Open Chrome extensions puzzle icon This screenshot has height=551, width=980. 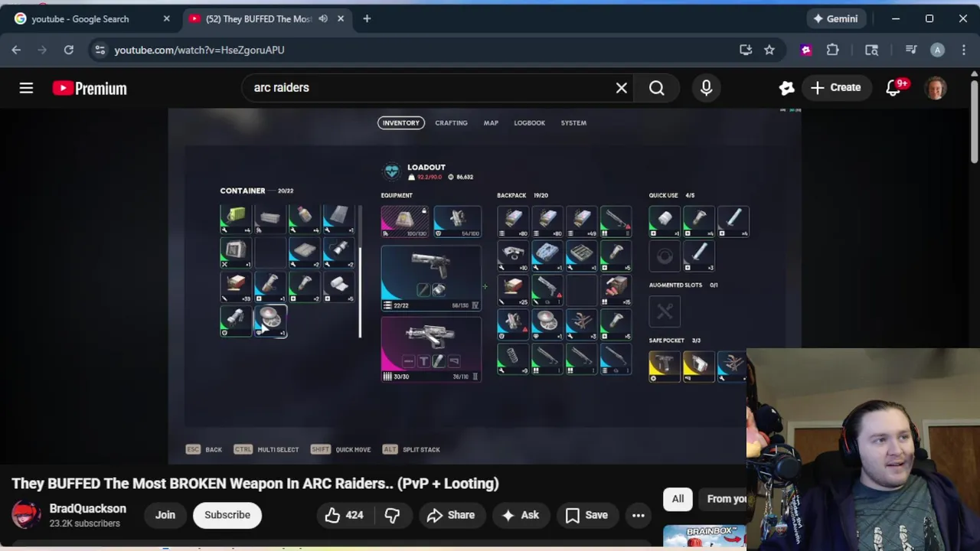coord(832,50)
